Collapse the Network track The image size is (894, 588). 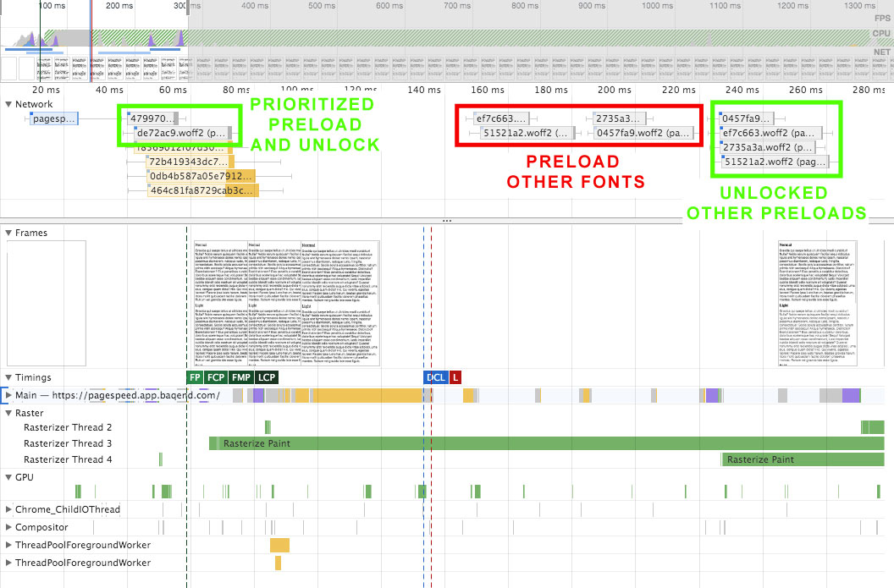8,104
